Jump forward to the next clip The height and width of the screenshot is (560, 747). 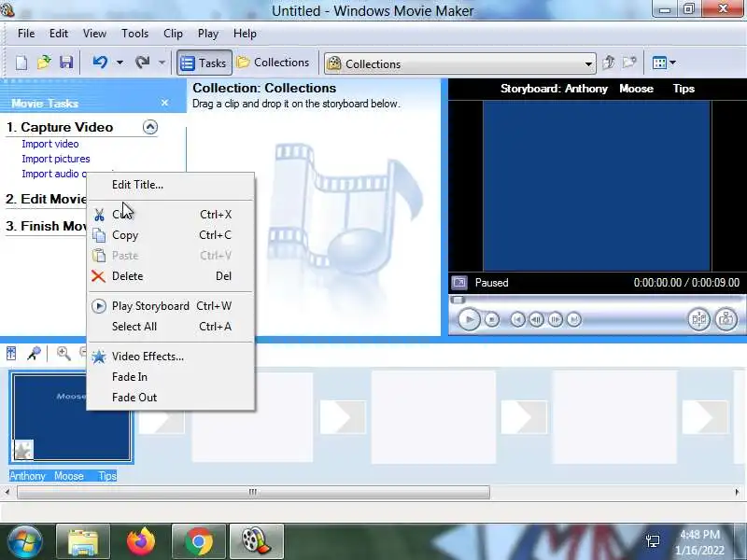(574, 319)
